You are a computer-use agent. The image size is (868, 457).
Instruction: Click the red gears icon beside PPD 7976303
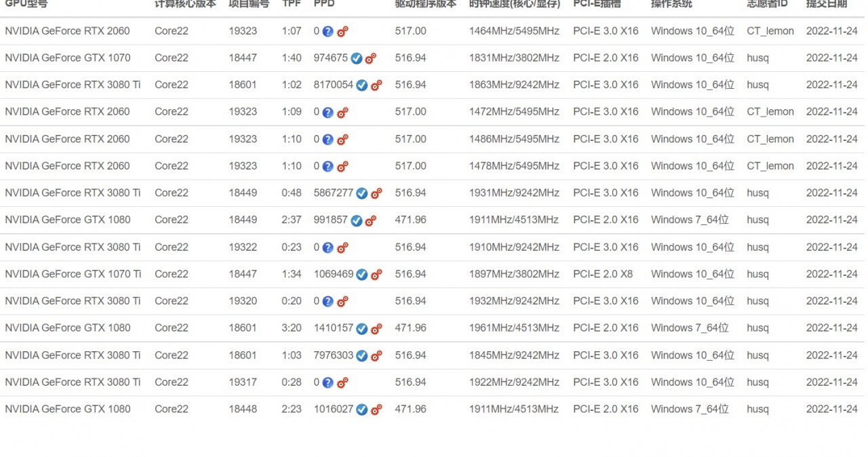pos(376,356)
